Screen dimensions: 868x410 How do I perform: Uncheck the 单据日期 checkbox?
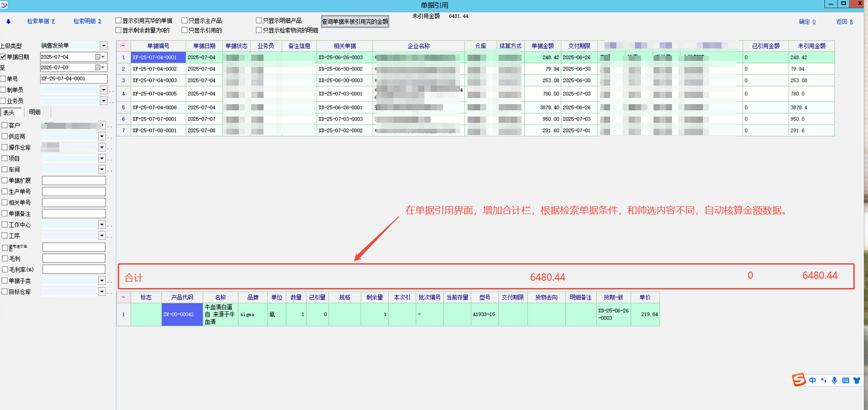[x=4, y=57]
